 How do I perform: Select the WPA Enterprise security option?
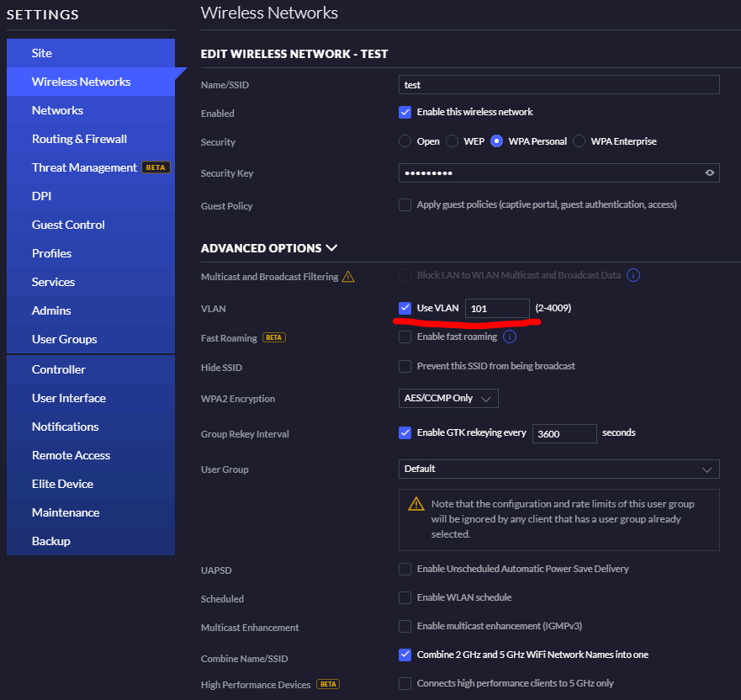coord(579,141)
